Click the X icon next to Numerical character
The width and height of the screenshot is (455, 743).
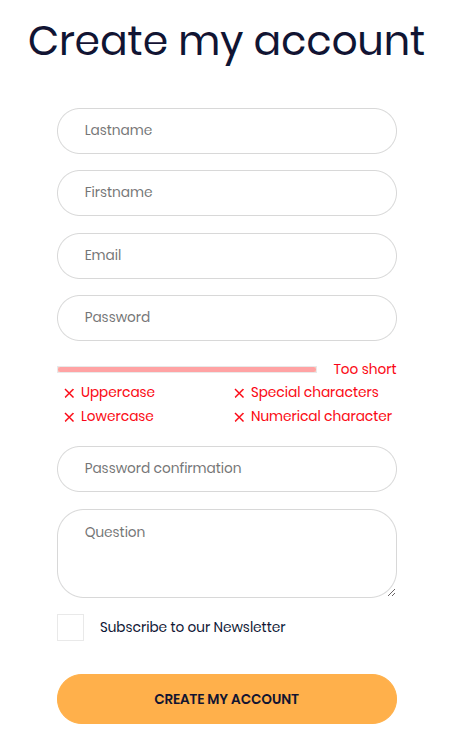coord(239,417)
